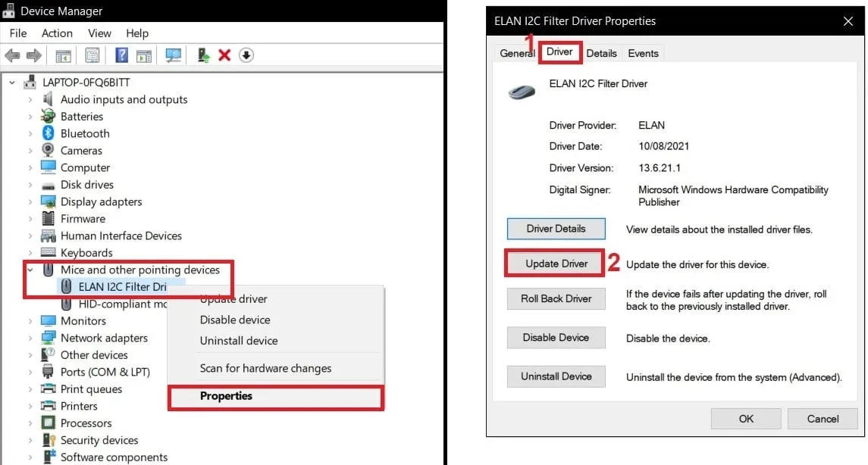868x465 pixels.
Task: Expand the Display adapters category
Action: coord(29,201)
